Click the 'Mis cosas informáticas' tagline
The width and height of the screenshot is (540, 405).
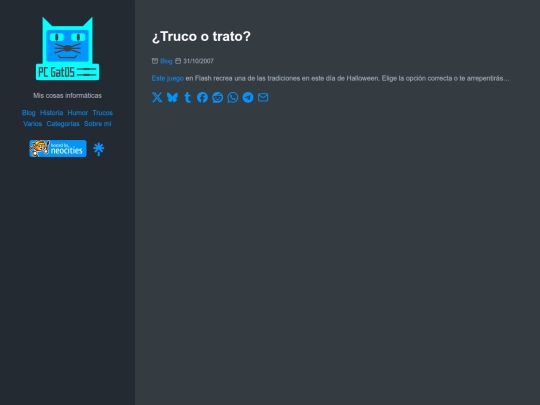click(x=68, y=95)
